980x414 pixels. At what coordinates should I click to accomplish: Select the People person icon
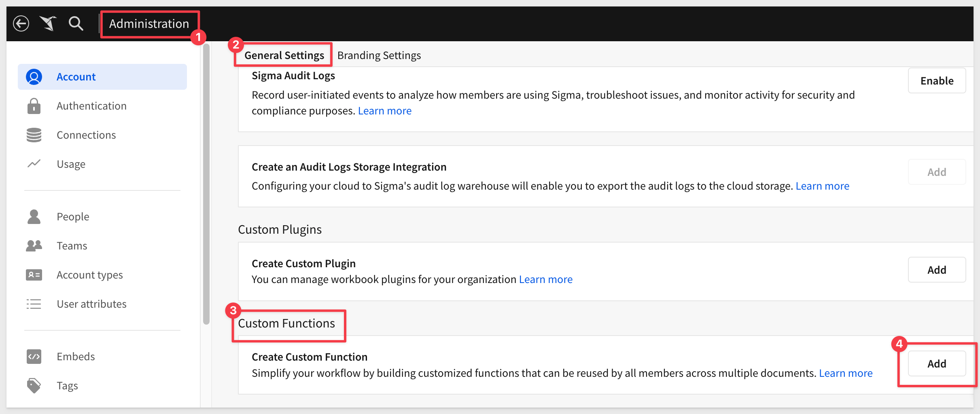[x=34, y=217]
